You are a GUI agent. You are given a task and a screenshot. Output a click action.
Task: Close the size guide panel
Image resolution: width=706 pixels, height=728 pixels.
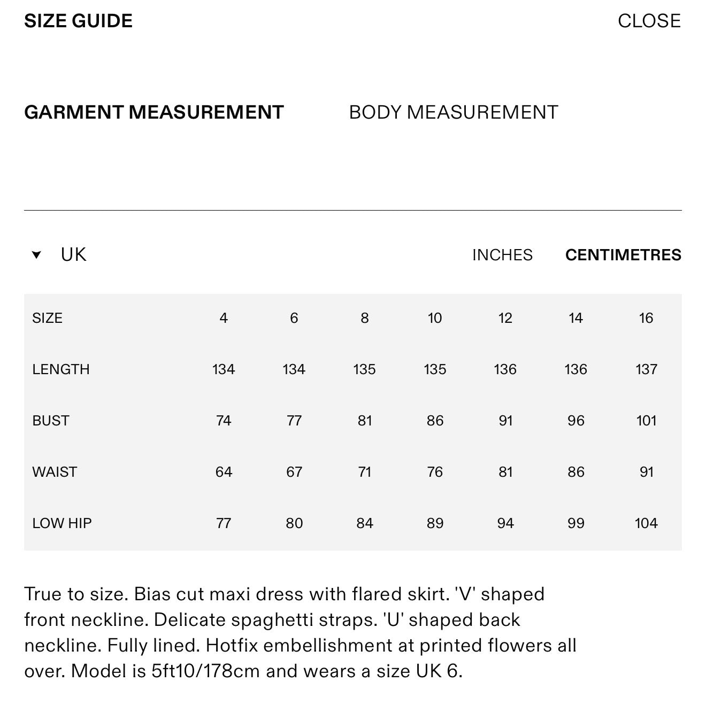649,21
